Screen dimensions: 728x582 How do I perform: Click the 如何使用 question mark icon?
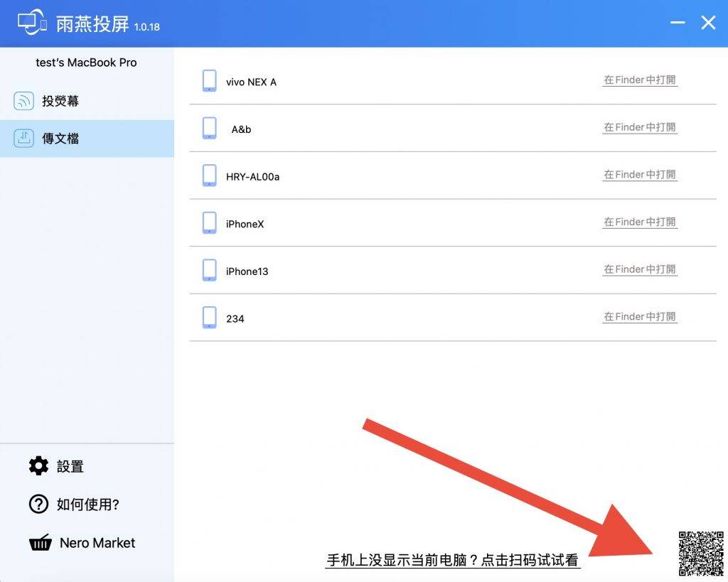pos(38,504)
